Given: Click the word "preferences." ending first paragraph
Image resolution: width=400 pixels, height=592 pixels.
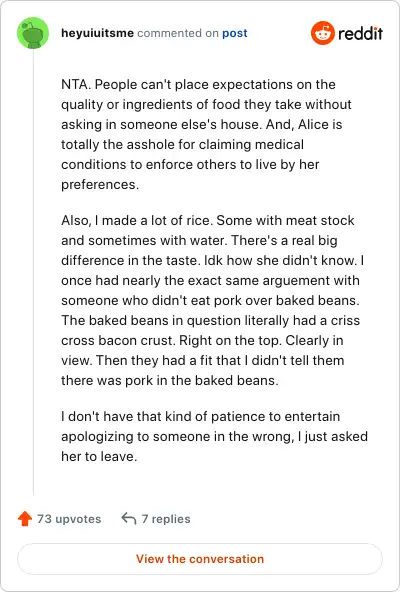Looking at the screenshot, I should (100, 185).
